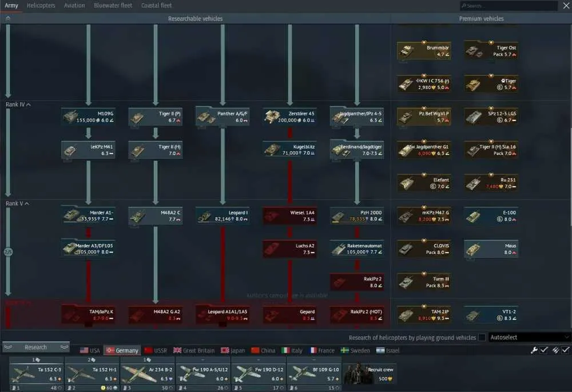
Task: Select the Ta 152 H-1 crew slot
Action: (x=92, y=374)
